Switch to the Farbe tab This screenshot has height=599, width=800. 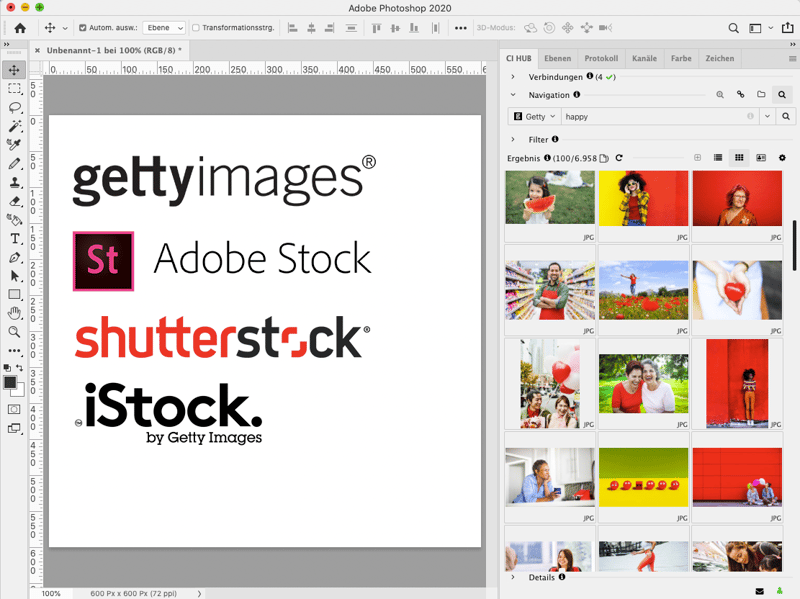(681, 58)
